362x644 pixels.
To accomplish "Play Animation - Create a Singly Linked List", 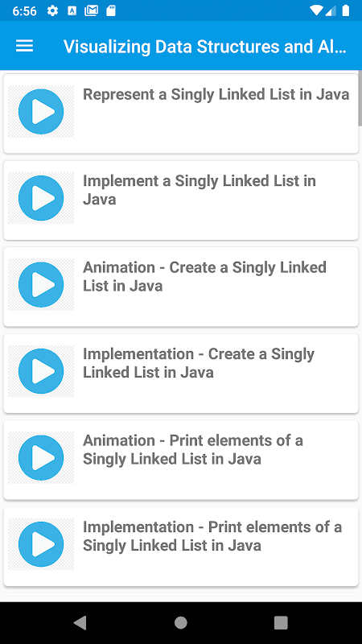I will point(41,285).
